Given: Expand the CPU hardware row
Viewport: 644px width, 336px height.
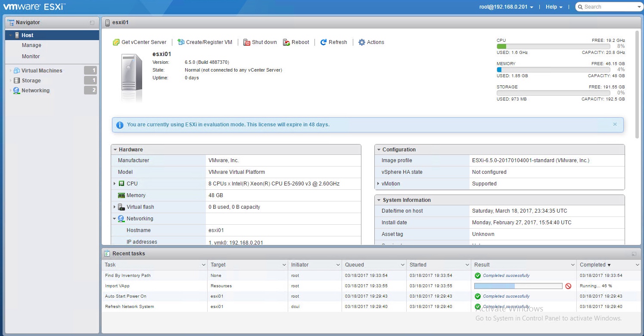Looking at the screenshot, I should point(115,184).
